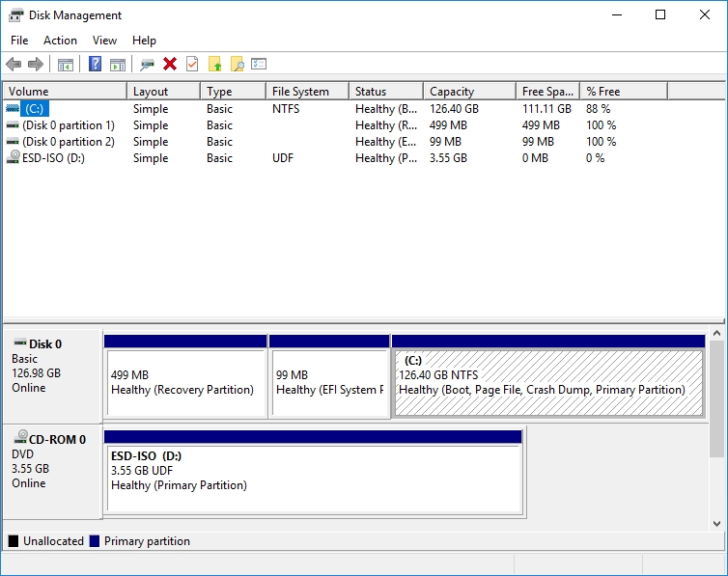Click the Connect drive toolbar icon
Viewport: 728px width, 576px height.
(147, 65)
